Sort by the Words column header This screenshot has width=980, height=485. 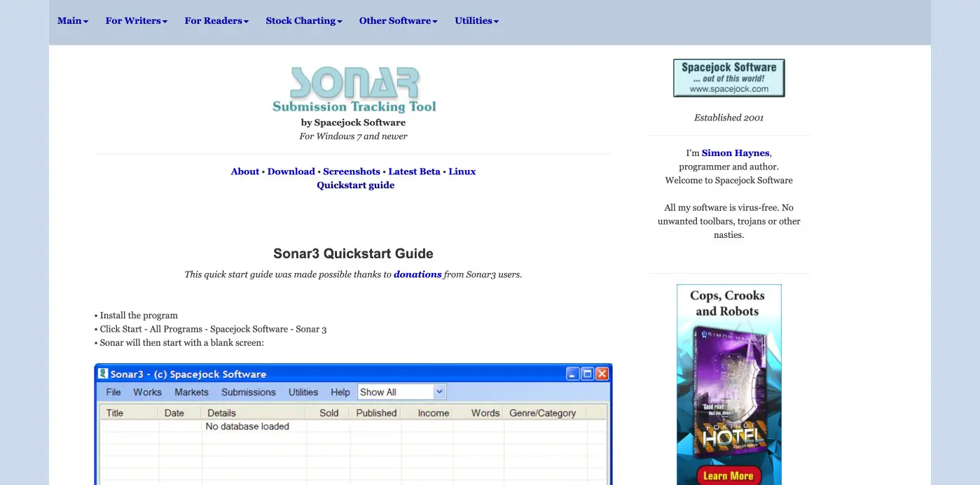(x=478, y=413)
